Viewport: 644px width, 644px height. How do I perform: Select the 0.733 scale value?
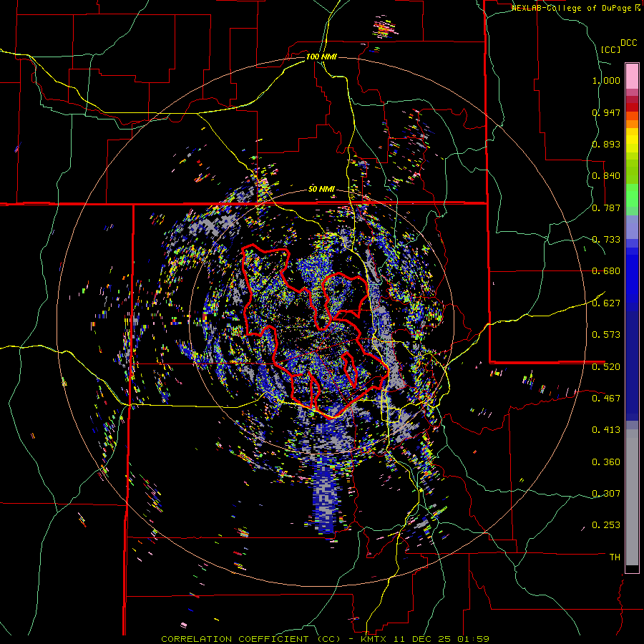tap(606, 240)
